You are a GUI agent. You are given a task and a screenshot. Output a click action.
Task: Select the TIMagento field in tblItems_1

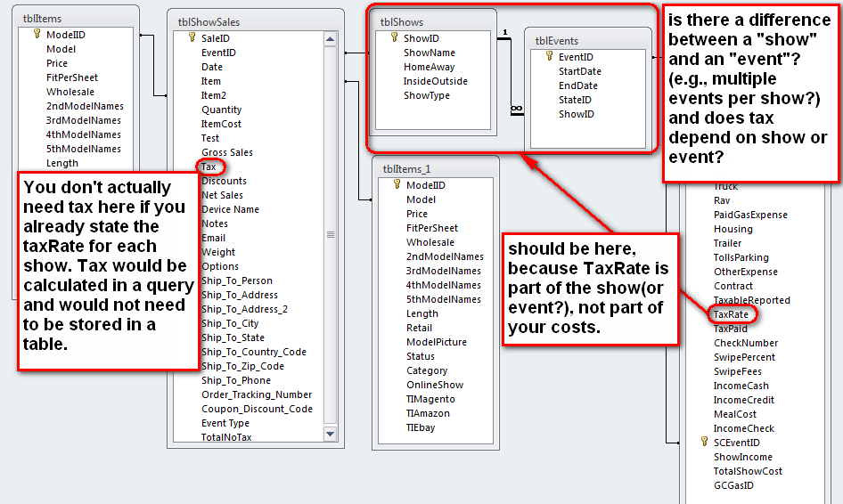430,399
